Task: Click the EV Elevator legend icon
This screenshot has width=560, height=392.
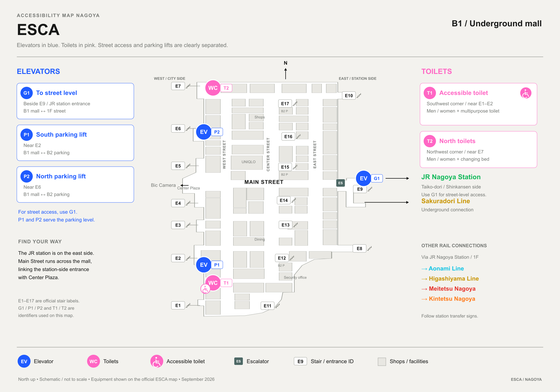Action: point(24,361)
